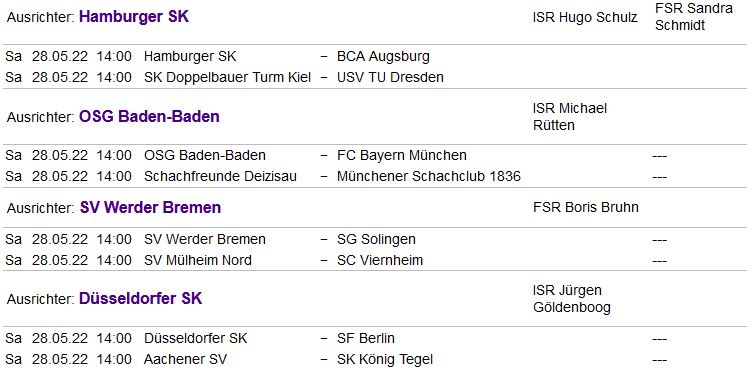Click Aachener SV team name
The height and width of the screenshot is (380, 747).
pos(185,359)
